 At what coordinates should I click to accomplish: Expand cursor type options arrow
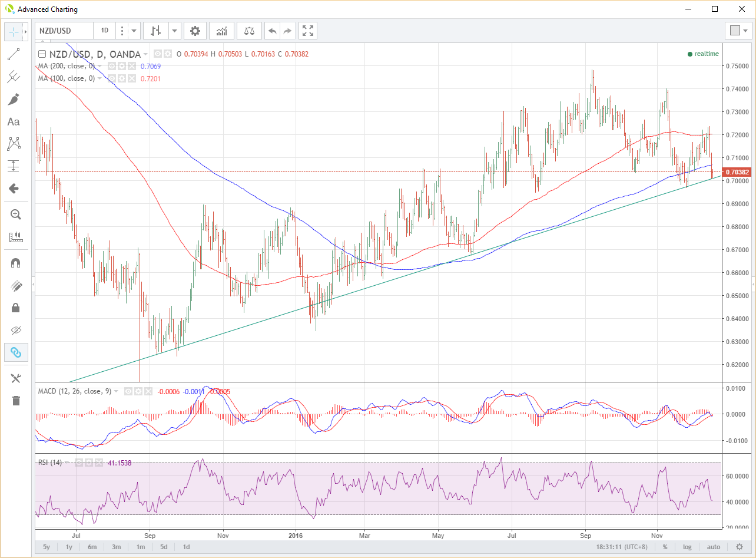25,31
